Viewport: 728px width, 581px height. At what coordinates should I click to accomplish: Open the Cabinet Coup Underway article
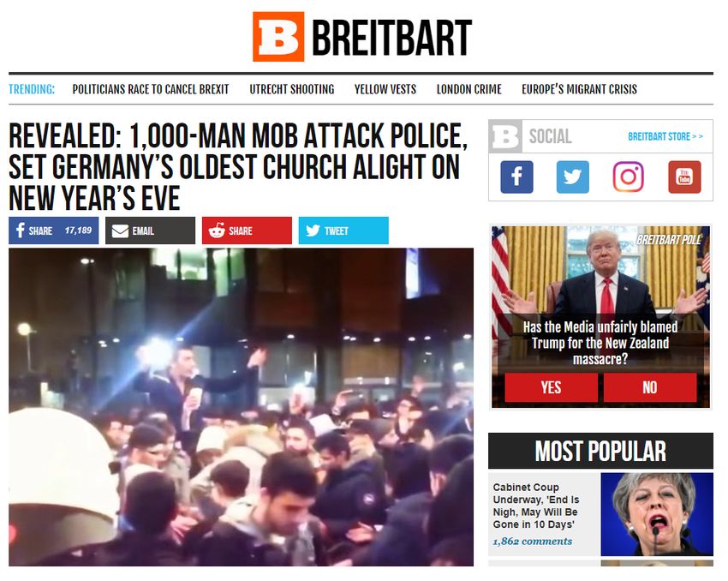pyautogui.click(x=536, y=506)
